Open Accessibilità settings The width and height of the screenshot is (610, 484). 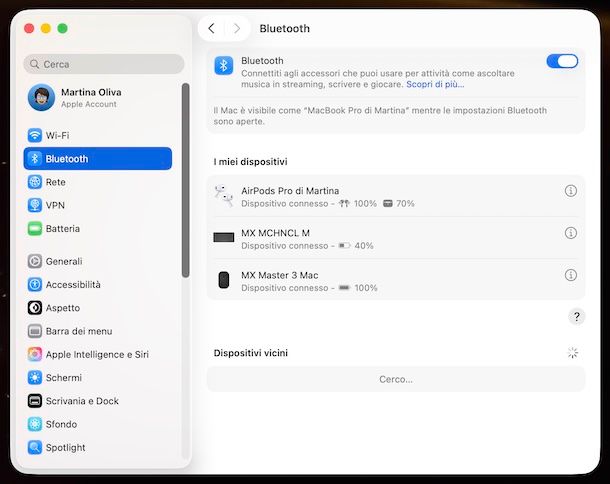[72, 284]
